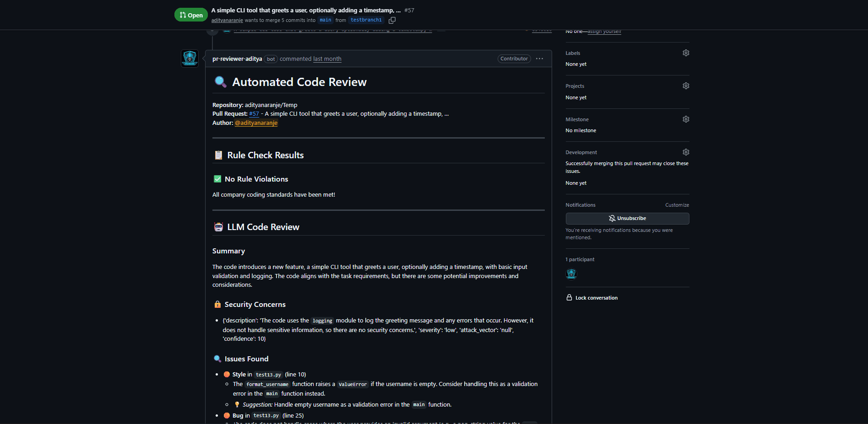Click the test13.py code label at line 25
The image size is (868, 424).
[x=266, y=416]
